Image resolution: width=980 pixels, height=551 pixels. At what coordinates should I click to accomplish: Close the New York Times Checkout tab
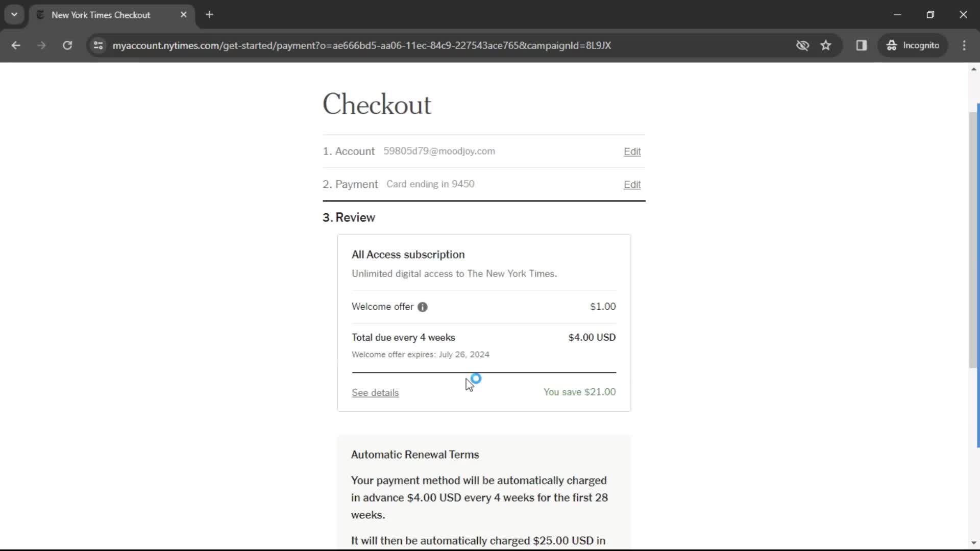tap(184, 15)
